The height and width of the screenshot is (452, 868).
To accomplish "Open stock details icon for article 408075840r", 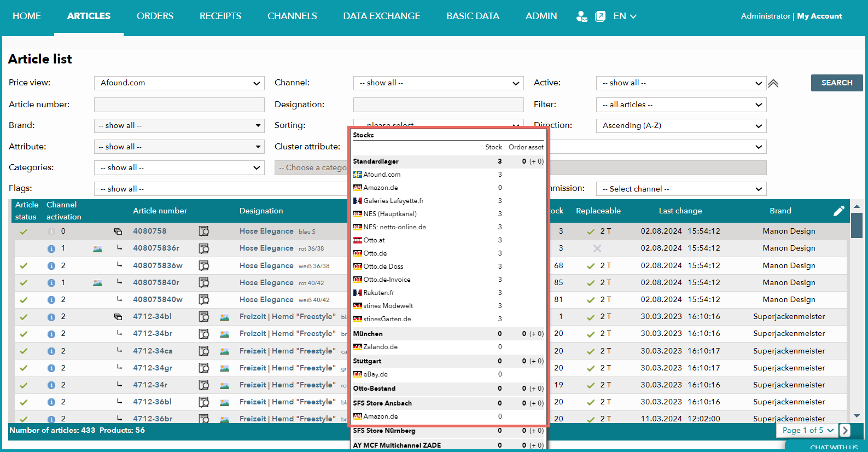I will [204, 282].
